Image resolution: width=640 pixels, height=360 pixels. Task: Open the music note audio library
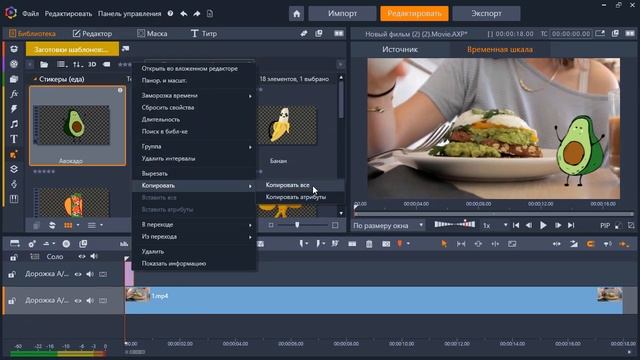14,124
